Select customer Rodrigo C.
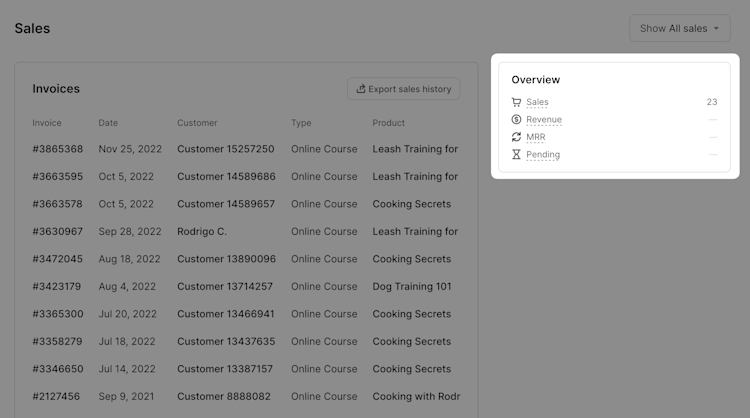The width and height of the screenshot is (750, 418). point(202,231)
